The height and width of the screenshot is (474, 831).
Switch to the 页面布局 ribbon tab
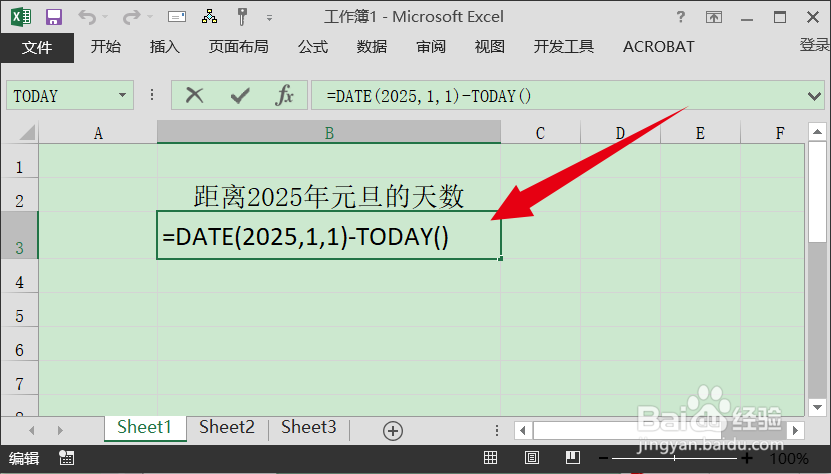coord(238,47)
